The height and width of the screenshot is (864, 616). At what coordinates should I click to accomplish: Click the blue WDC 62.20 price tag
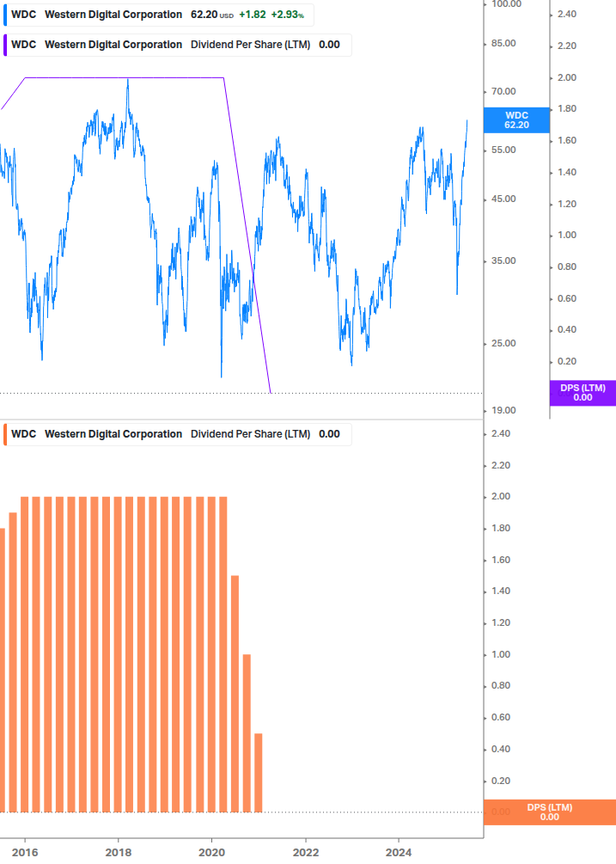coord(516,120)
